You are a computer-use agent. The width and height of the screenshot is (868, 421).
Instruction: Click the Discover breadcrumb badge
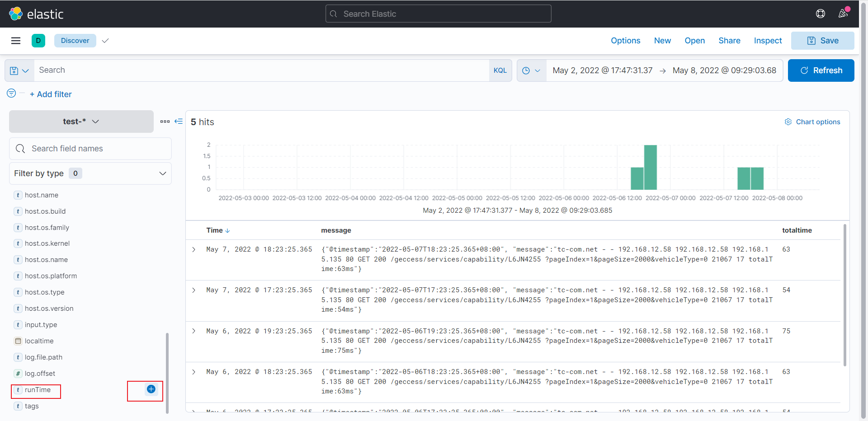click(x=75, y=41)
